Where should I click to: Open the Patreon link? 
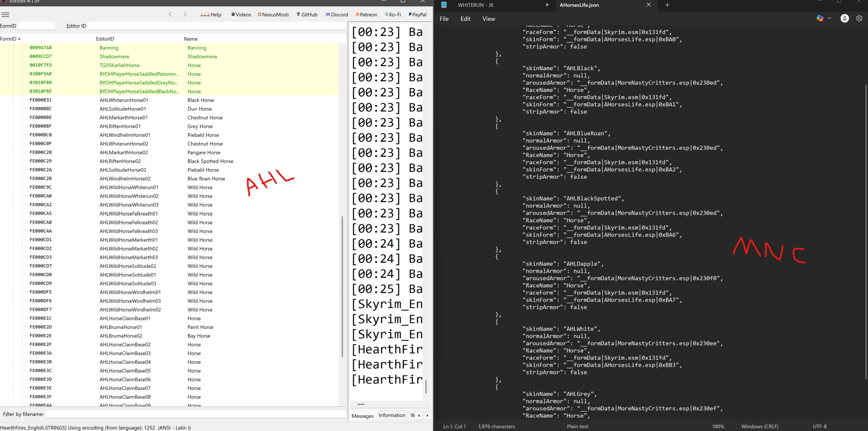[366, 14]
